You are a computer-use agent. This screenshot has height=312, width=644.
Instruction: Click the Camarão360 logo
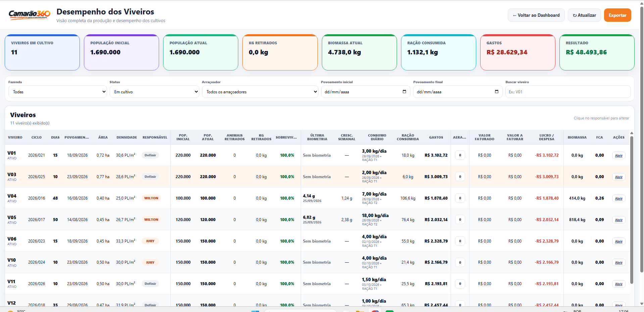tap(30, 15)
